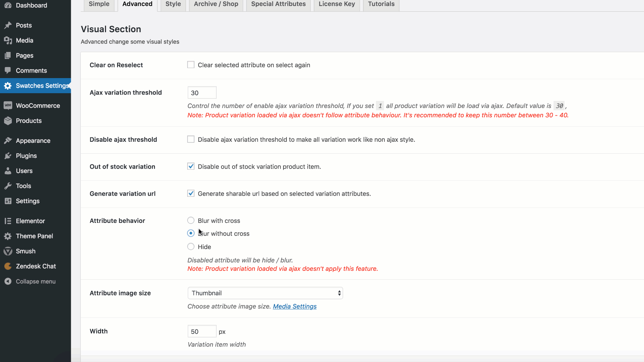The width and height of the screenshot is (644, 362).
Task: Edit the Ajax variation threshold value
Action: point(202,93)
